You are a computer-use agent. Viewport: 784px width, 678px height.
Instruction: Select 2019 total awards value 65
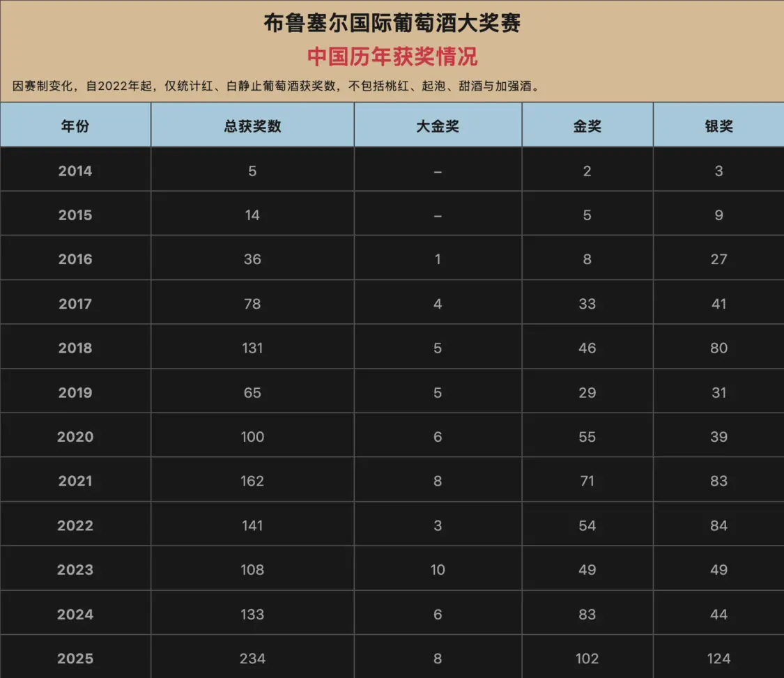tap(252, 392)
